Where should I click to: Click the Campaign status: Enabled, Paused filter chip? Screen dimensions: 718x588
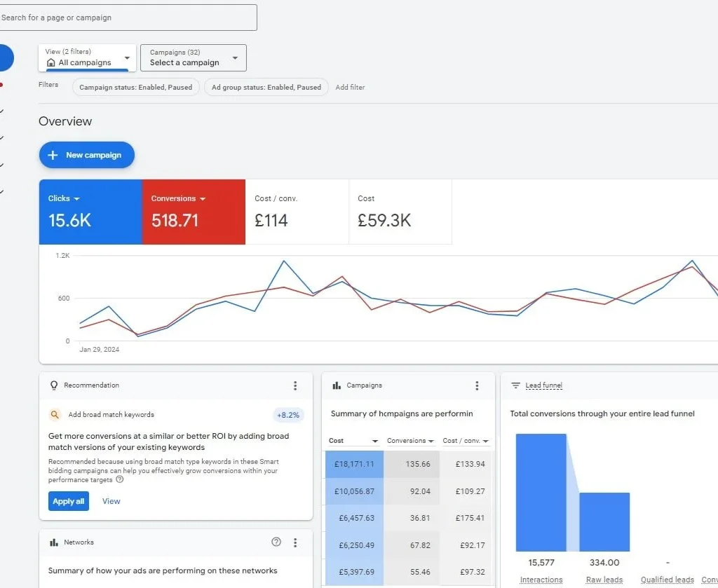(135, 87)
